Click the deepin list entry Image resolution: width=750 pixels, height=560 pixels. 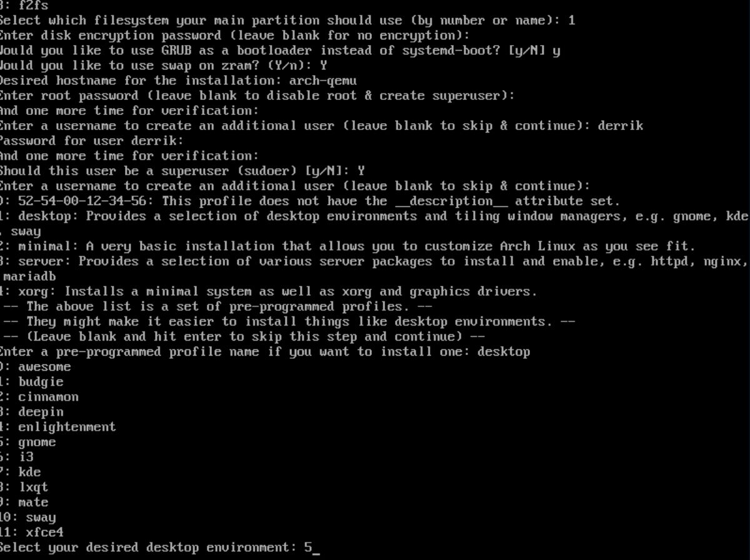[x=32, y=412]
